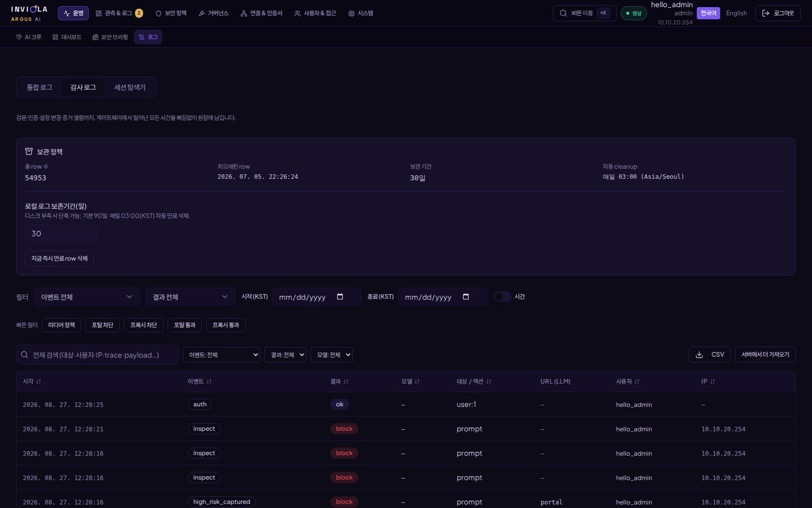Switch to the 세션 탐색기 tab
This screenshot has width=812, height=508.
[x=130, y=87]
